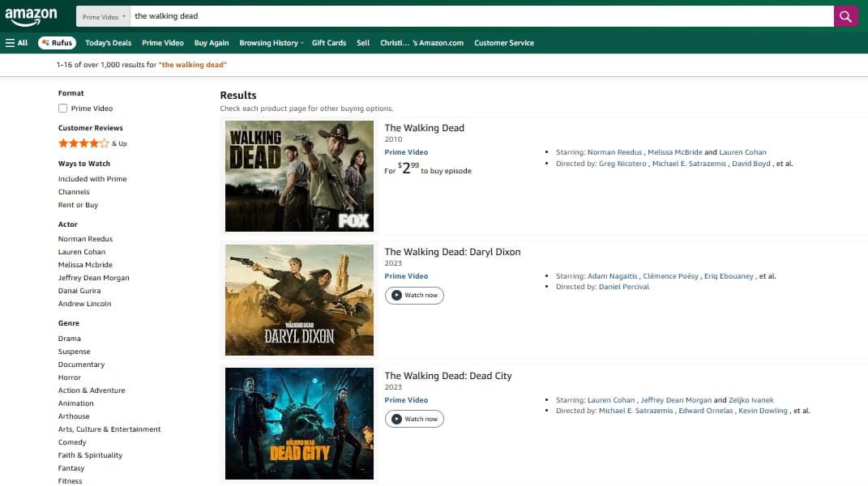Filter by the Horror genre
The image size is (868, 486).
click(69, 377)
